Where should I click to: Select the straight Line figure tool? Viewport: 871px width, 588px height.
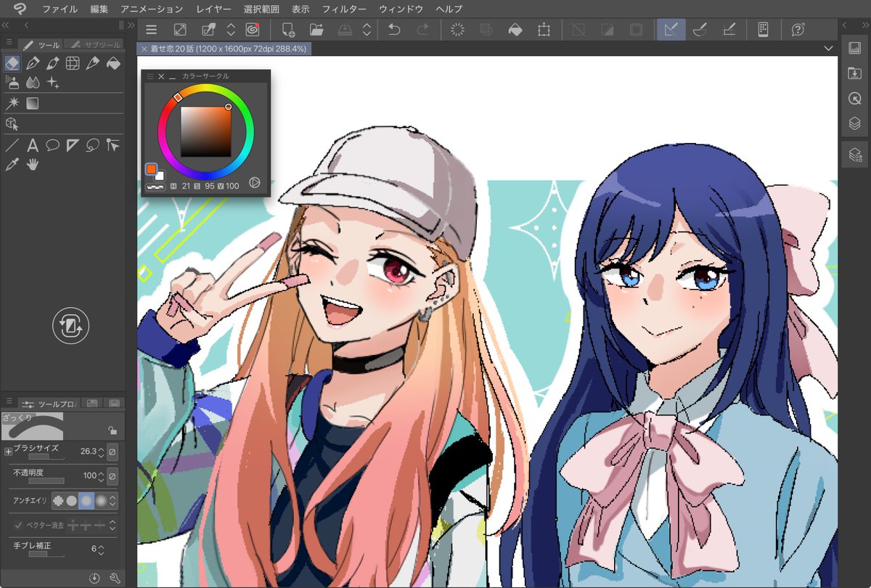pos(12,145)
